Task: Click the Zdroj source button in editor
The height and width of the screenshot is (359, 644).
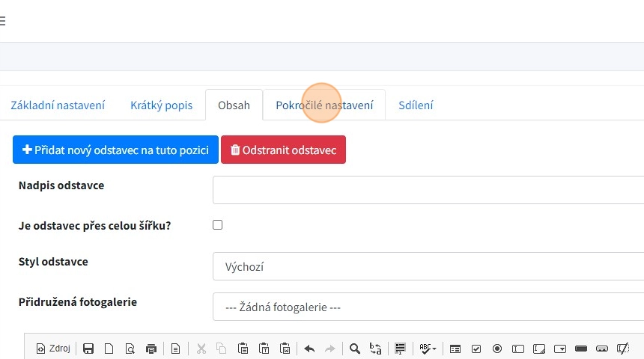Action: click(x=53, y=349)
